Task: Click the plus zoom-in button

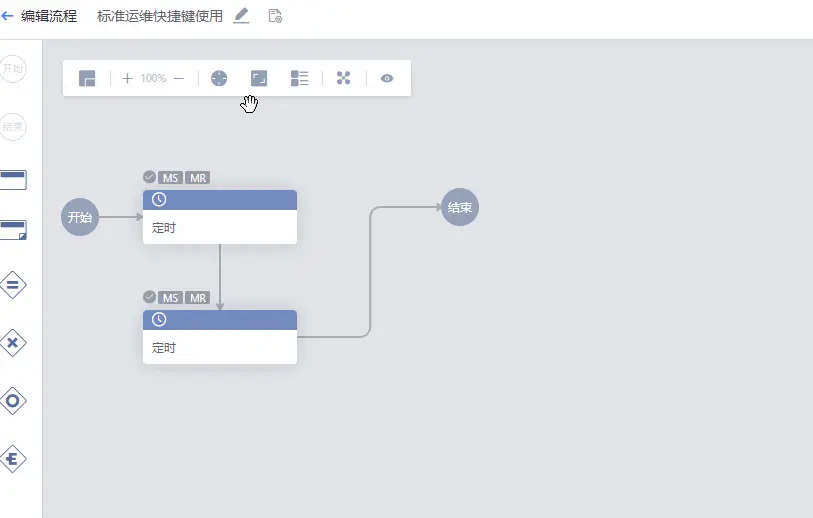Action: tap(127, 78)
